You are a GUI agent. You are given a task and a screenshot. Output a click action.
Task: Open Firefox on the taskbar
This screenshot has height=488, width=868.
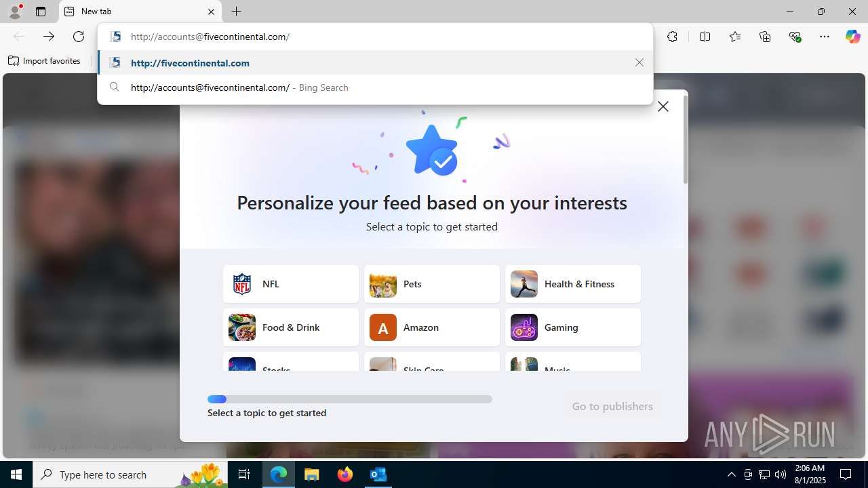pyautogui.click(x=345, y=474)
